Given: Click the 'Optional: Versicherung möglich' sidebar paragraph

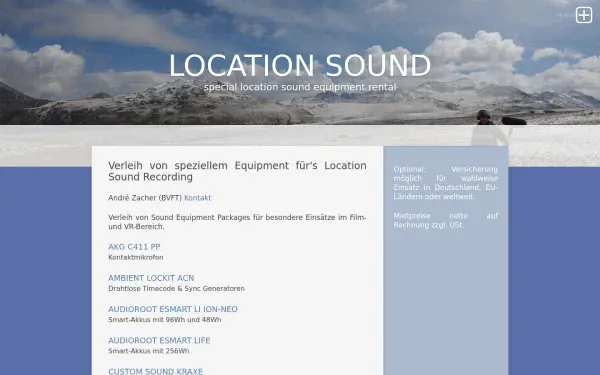Looking at the screenshot, I should coord(446,183).
